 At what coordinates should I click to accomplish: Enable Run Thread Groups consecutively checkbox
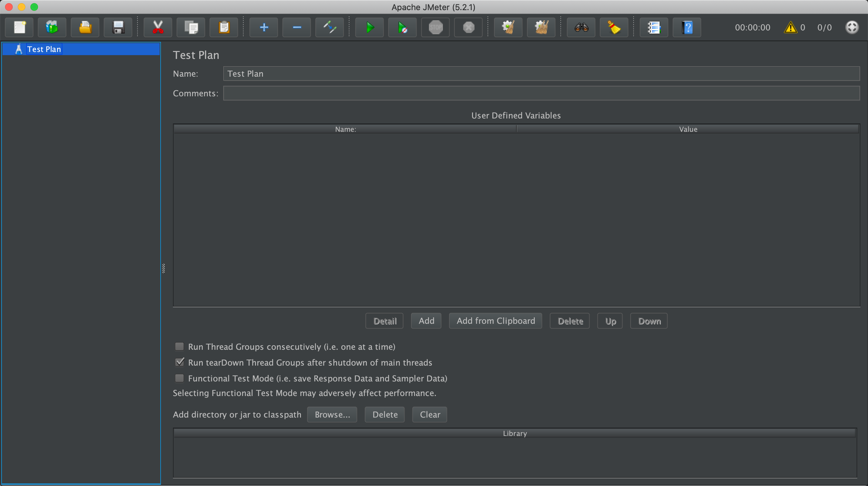(x=180, y=347)
